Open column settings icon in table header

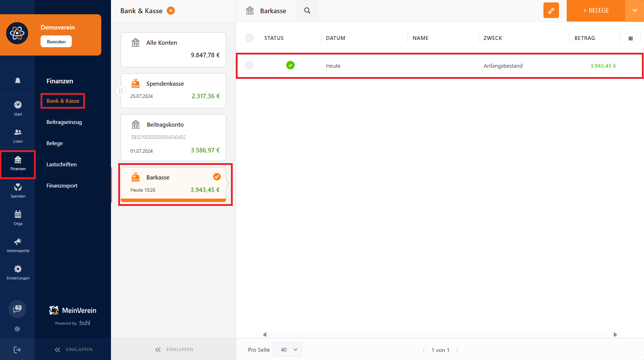pos(630,38)
